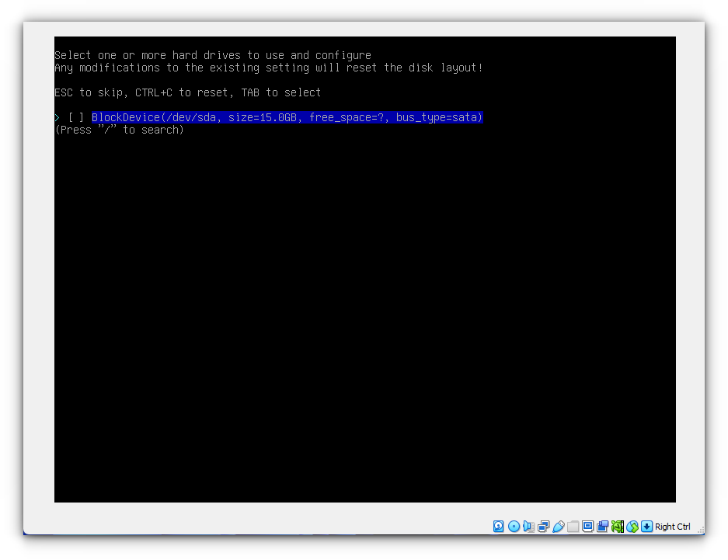Screen dimensions: 728x560
Task: Open the mouse integration status icon
Action: (632, 526)
